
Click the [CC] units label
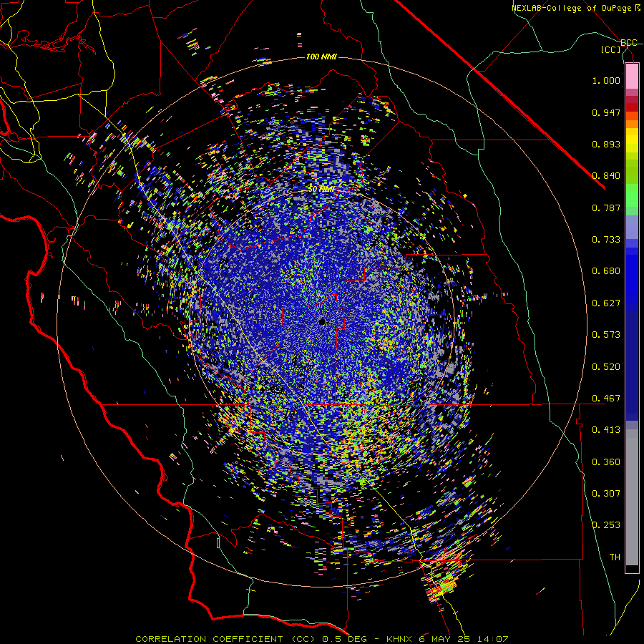tap(611, 49)
